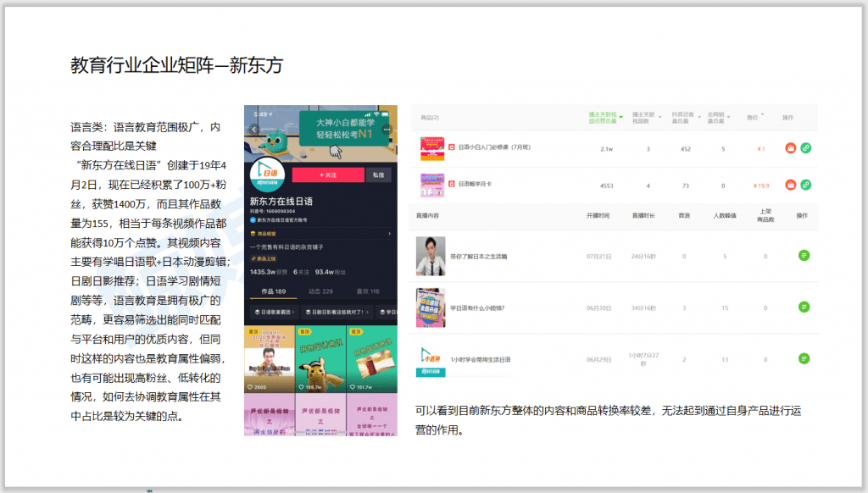Switch to the 动态 229 tab

coord(320,291)
